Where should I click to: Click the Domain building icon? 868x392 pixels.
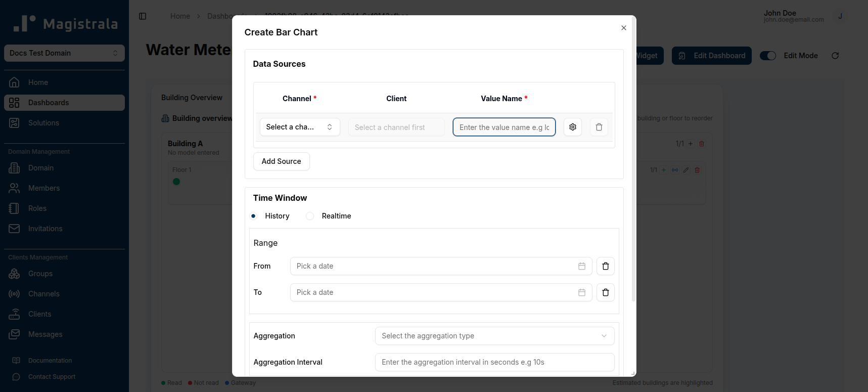[x=14, y=168]
